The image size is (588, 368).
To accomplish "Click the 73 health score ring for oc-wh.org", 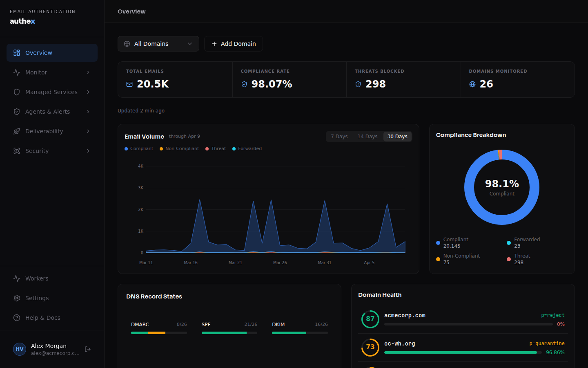I will (x=370, y=347).
